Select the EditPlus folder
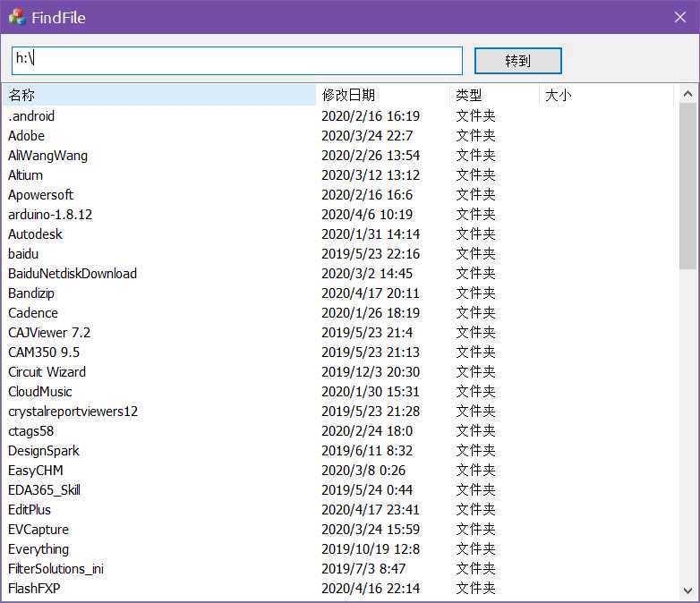700x603 pixels. [x=30, y=510]
